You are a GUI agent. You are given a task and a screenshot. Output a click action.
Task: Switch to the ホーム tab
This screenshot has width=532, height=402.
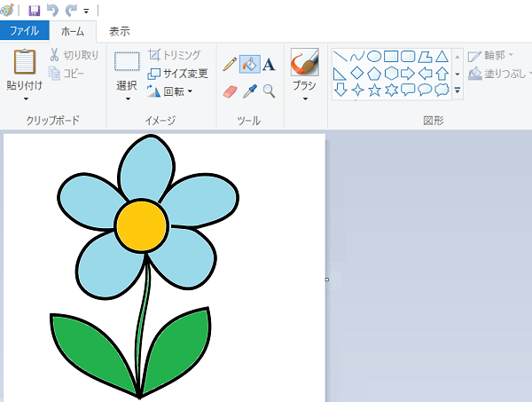pyautogui.click(x=73, y=31)
